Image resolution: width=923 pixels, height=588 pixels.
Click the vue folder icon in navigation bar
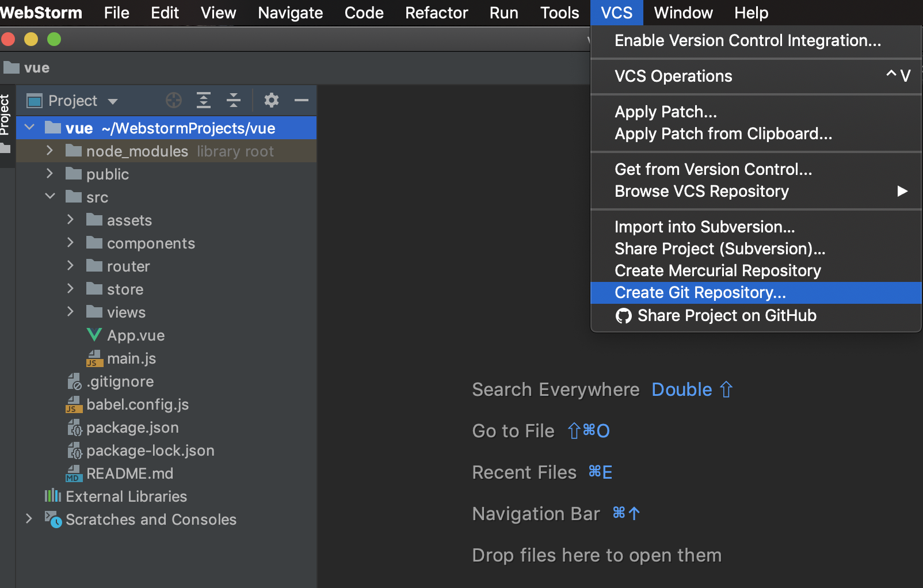[12, 67]
